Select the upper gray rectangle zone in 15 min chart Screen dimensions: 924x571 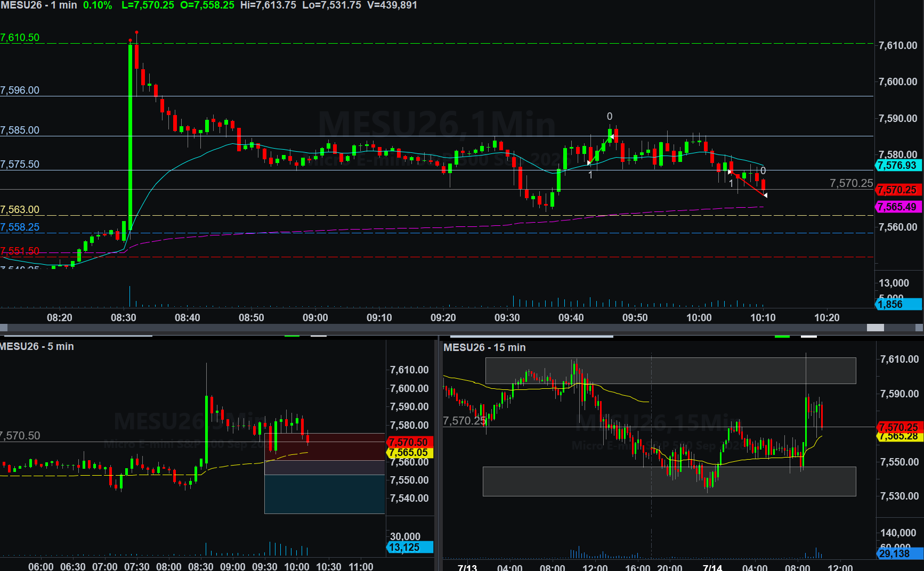(671, 371)
